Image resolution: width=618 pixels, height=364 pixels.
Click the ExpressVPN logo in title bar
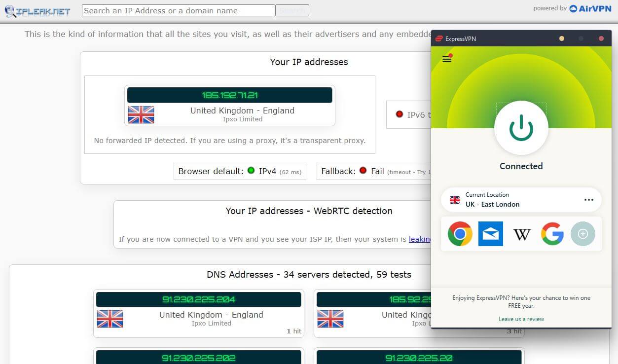click(x=438, y=38)
